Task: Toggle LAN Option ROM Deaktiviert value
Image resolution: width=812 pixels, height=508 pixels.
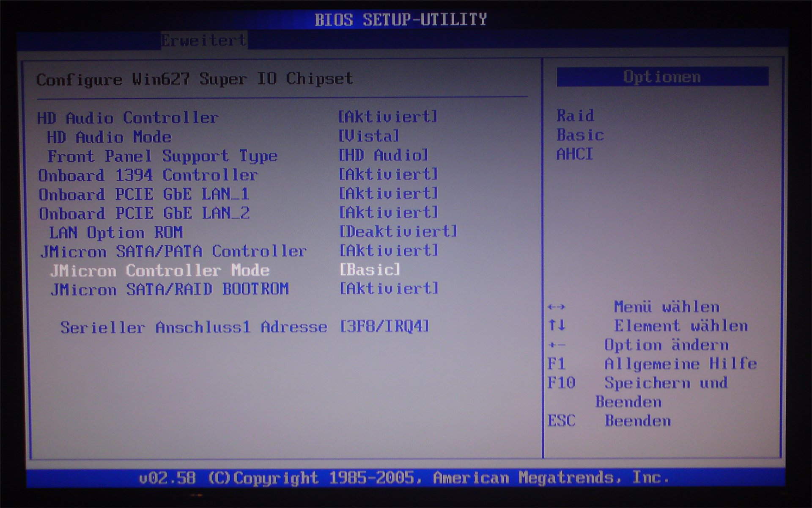Action: [x=398, y=232]
